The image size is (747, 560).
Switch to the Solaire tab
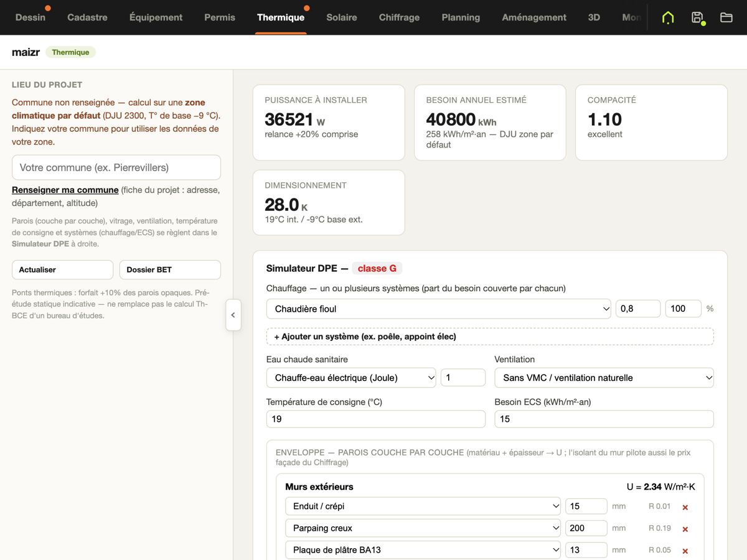pyautogui.click(x=342, y=17)
